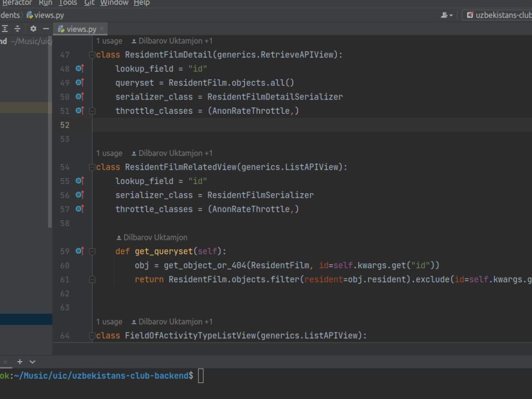Click the 1 usage hint above ResidentFilmRelatedView
The image size is (532, 399).
tap(109, 153)
